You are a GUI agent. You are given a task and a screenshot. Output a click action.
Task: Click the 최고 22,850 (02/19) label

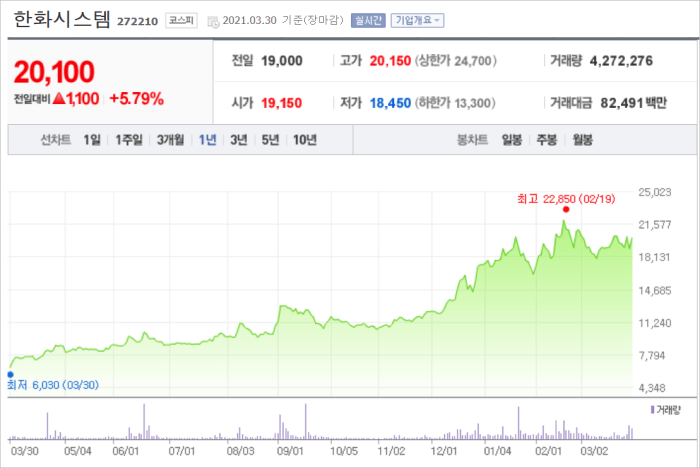pyautogui.click(x=566, y=199)
